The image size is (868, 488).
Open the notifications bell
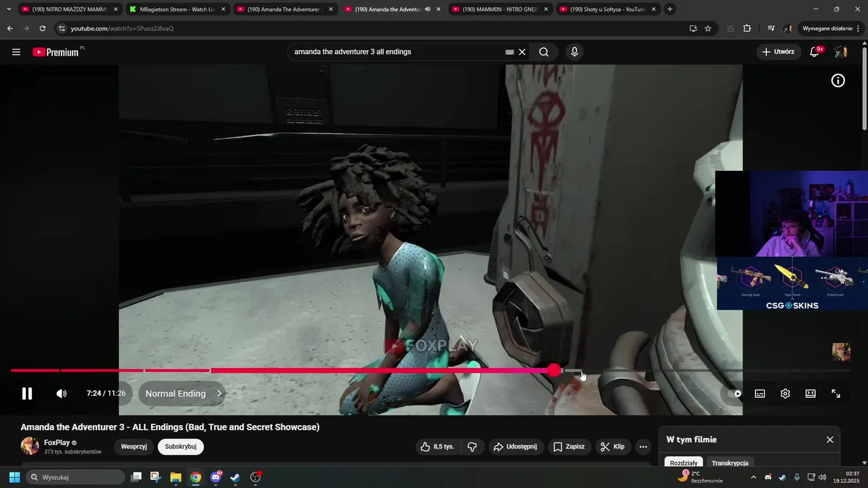point(815,52)
